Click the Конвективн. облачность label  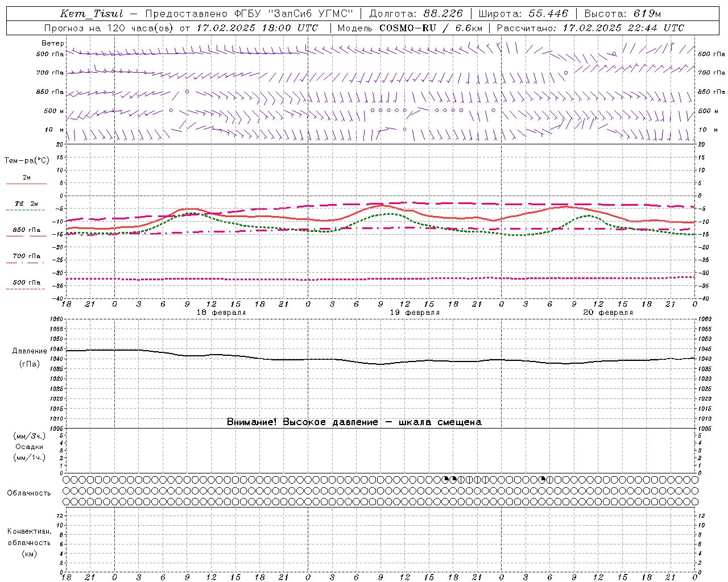[29, 537]
